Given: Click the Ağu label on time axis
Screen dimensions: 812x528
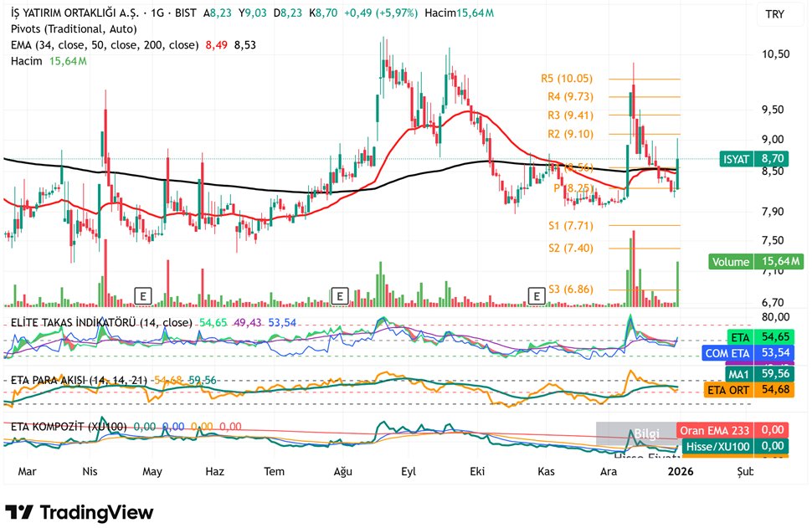Looking at the screenshot, I should click(343, 472).
